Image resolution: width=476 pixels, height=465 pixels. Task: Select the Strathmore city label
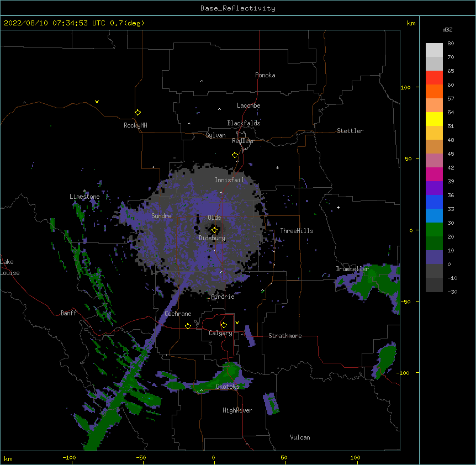click(285, 336)
